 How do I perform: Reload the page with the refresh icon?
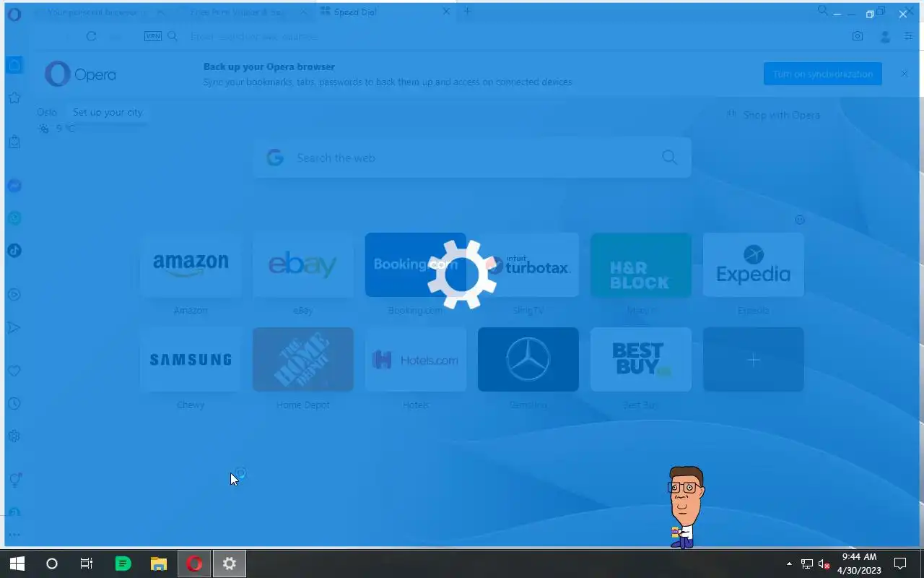(91, 36)
